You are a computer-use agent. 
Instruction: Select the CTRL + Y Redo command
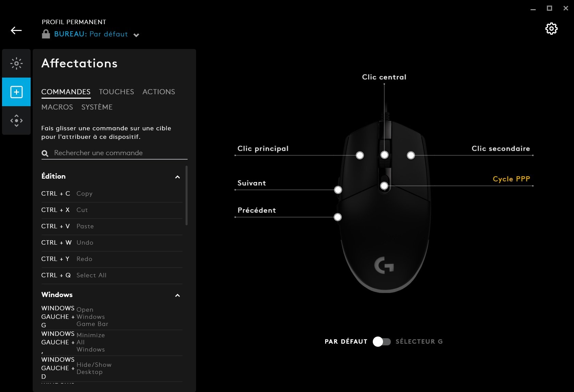click(x=112, y=259)
